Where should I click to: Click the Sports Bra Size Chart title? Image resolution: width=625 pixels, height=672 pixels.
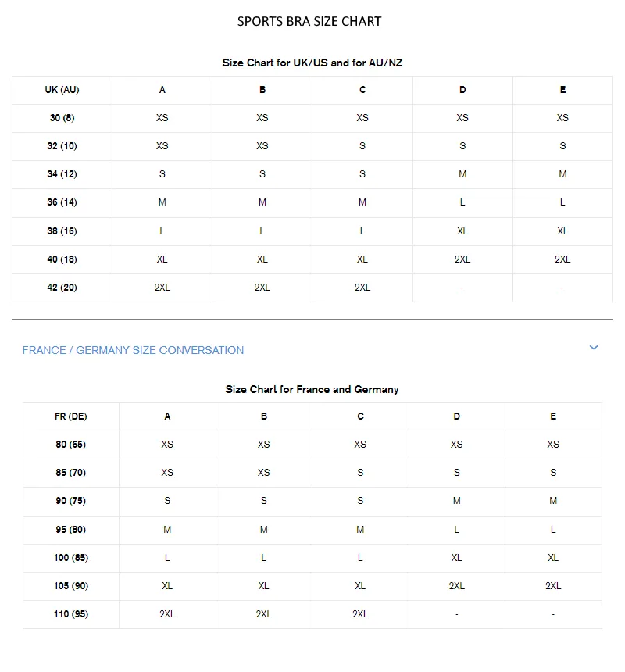[x=309, y=21]
